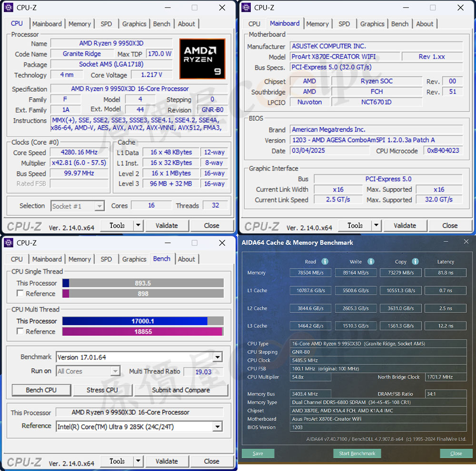Click the CPU Microcode 0xB404023 value
476x471 pixels.
[x=443, y=150]
